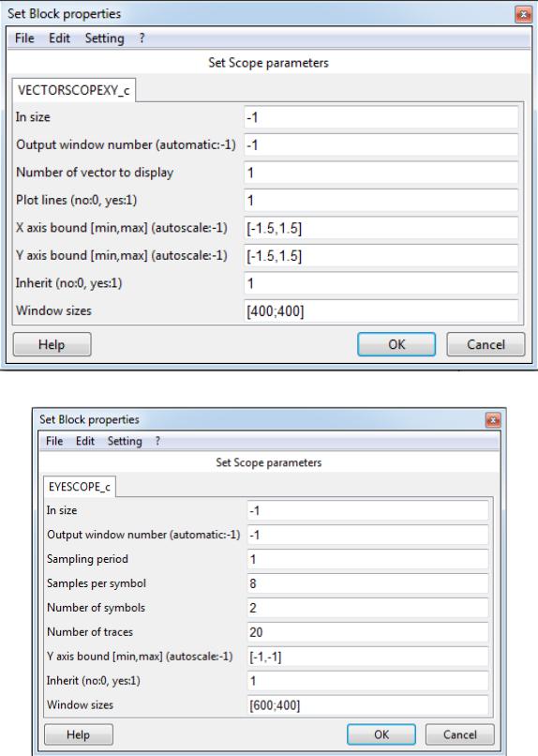Viewport: 538px width, 756px height.
Task: Click the 'Number of traces' label
Action: coord(90,632)
